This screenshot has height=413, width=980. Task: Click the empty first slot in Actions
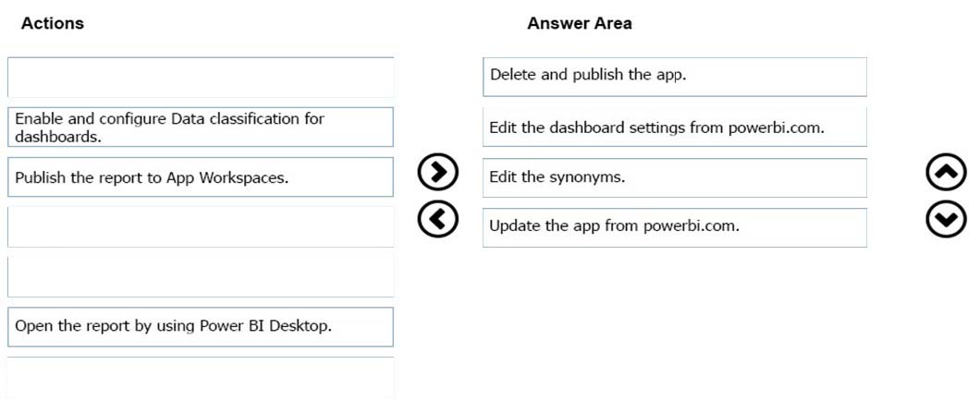(201, 77)
